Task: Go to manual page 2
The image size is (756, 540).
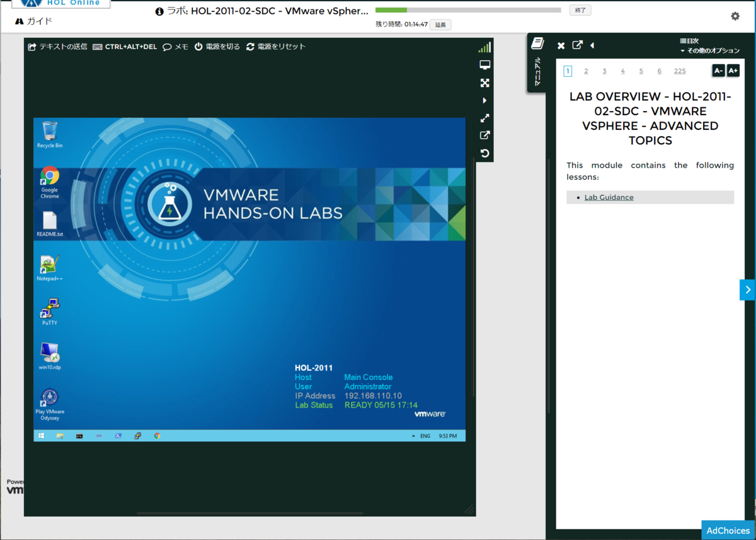Action: coord(586,71)
